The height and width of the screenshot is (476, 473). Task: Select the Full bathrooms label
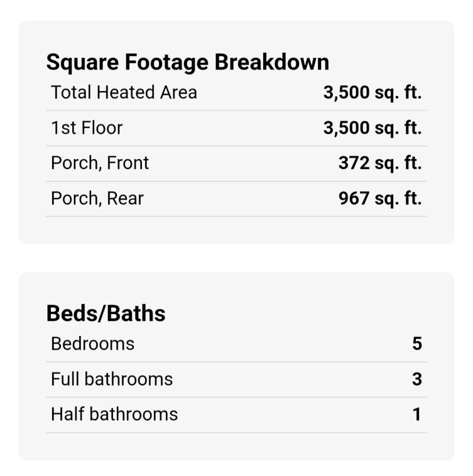[112, 379]
